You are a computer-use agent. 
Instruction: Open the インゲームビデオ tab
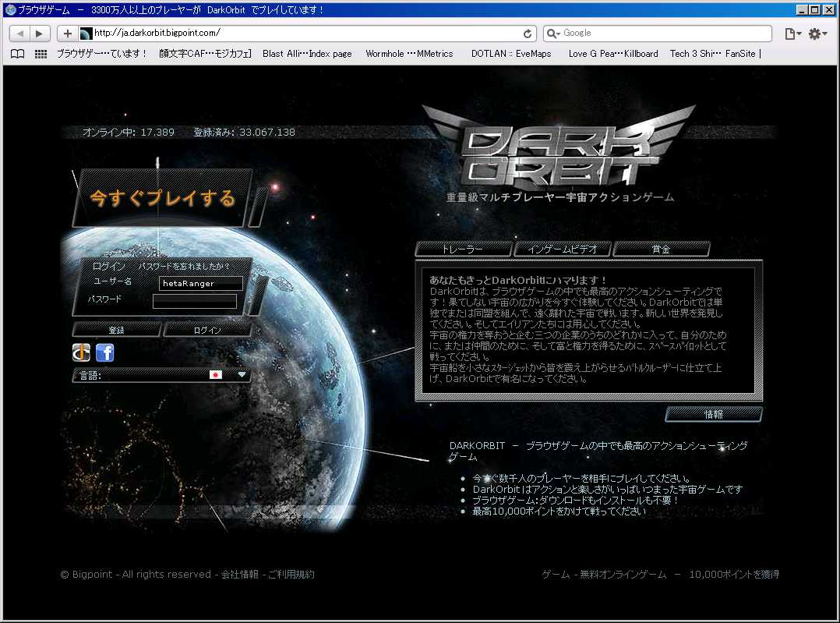click(563, 250)
